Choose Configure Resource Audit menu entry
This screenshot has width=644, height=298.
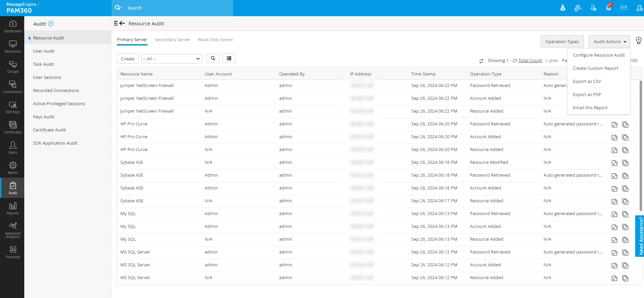(599, 55)
